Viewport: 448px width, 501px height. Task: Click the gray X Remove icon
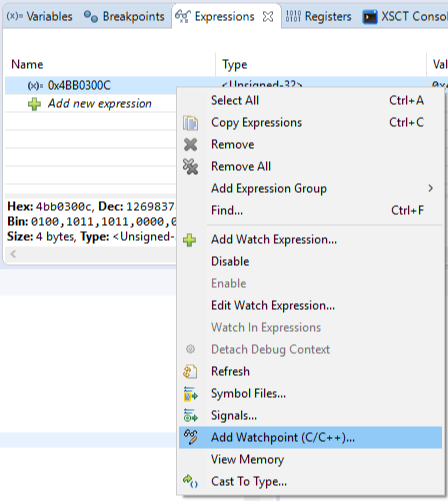190,145
